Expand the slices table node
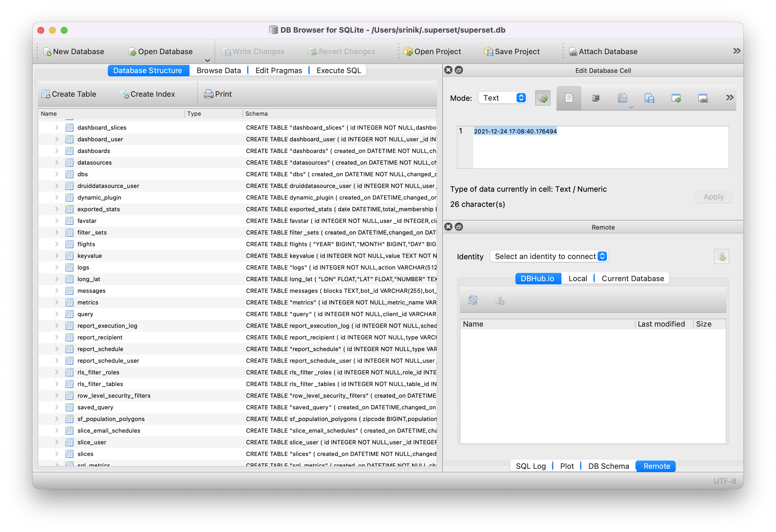The height and width of the screenshot is (532, 776). pos(57,454)
